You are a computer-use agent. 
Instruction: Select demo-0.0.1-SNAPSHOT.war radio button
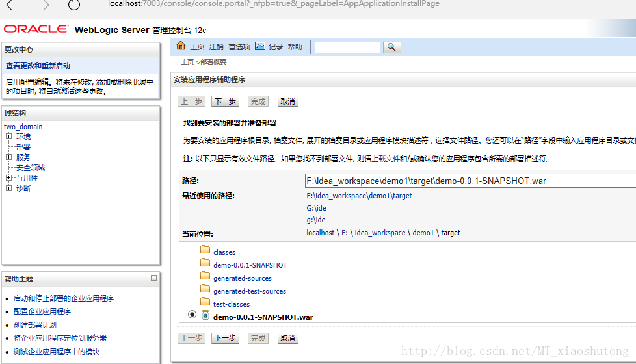pos(192,315)
